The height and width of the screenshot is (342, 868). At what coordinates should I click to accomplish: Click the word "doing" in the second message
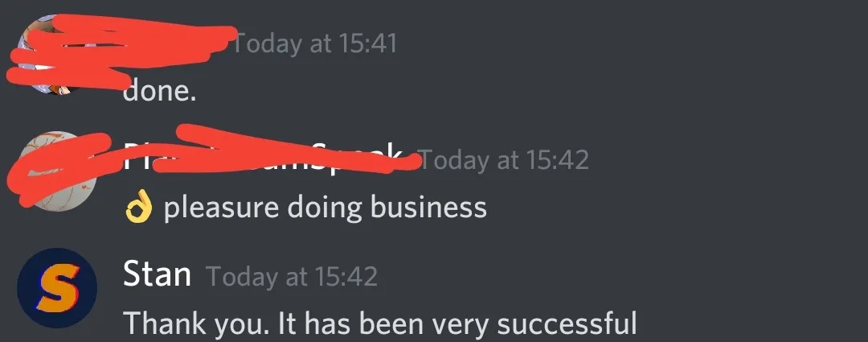325,208
